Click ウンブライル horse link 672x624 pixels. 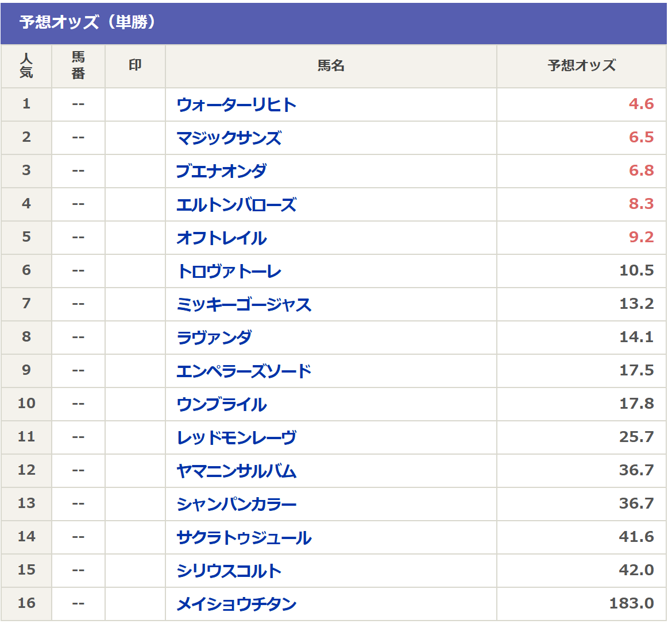coord(221,405)
